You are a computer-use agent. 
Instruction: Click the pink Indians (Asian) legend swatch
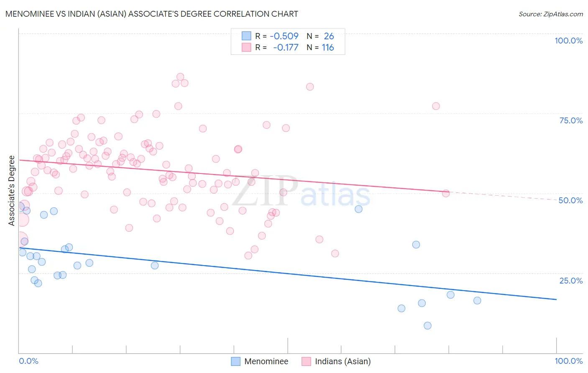tap(307, 361)
